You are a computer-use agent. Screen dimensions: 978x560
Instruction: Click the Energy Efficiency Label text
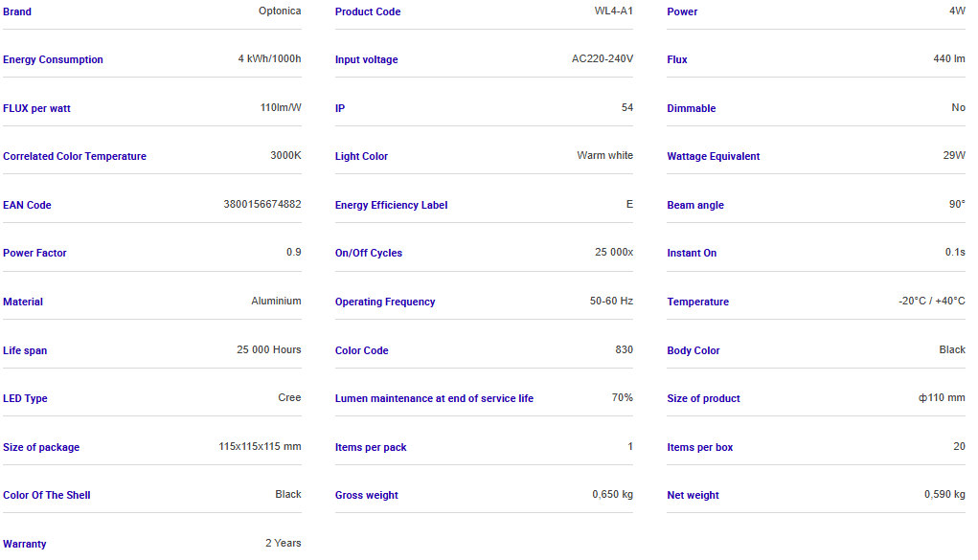391,205
